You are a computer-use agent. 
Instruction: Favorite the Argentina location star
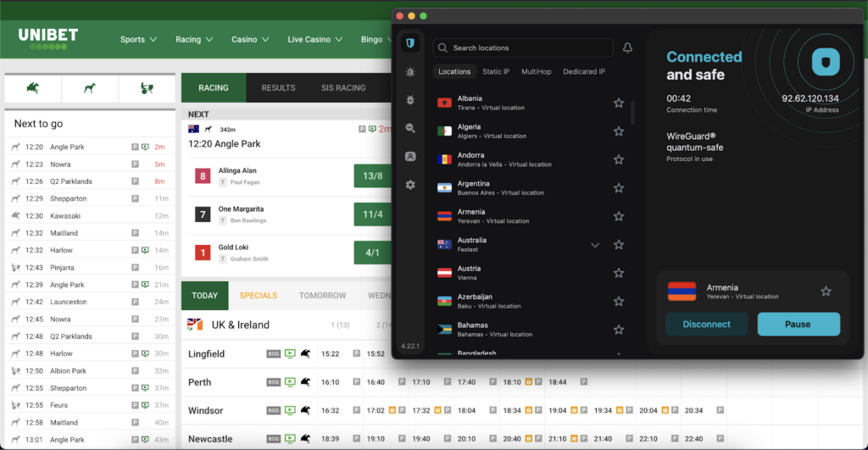(618, 188)
